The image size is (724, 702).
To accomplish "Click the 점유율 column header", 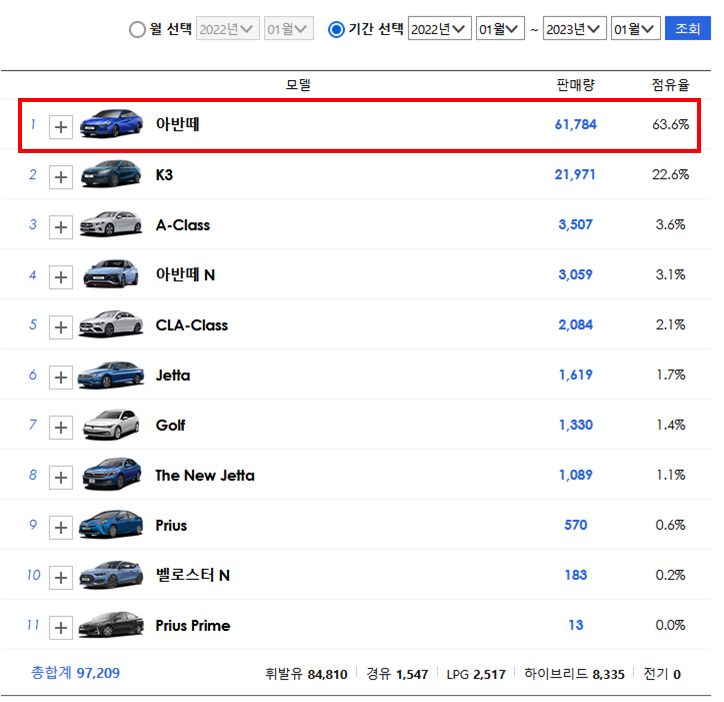I will [x=670, y=85].
